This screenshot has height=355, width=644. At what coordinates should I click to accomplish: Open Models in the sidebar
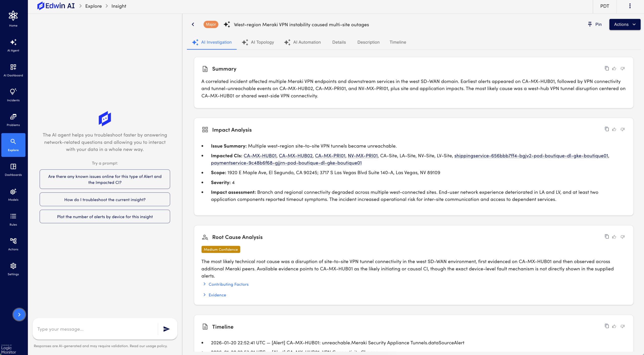tap(13, 195)
